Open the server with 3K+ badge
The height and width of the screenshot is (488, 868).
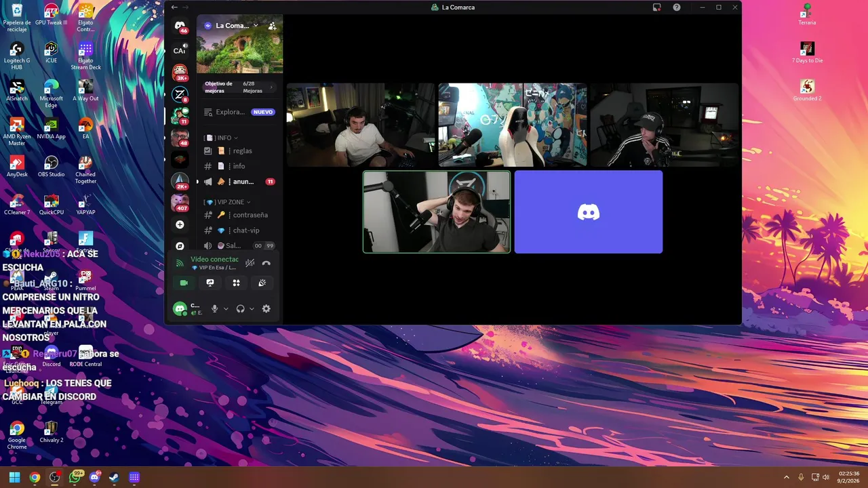(x=180, y=72)
